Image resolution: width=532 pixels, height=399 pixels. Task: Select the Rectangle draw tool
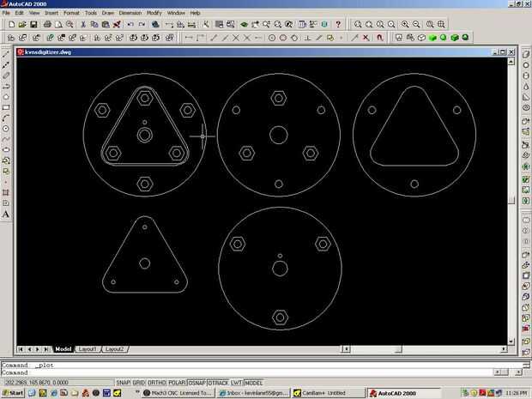pos(6,107)
